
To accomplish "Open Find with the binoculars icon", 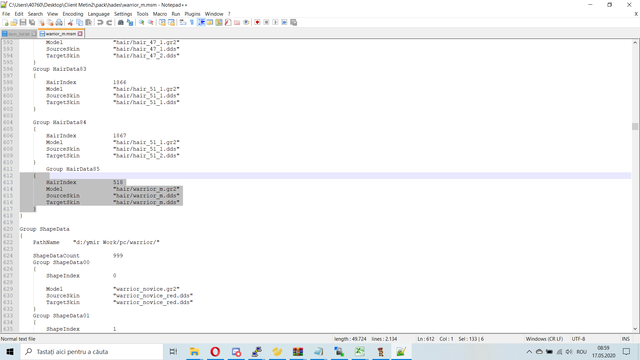I will point(121,22).
